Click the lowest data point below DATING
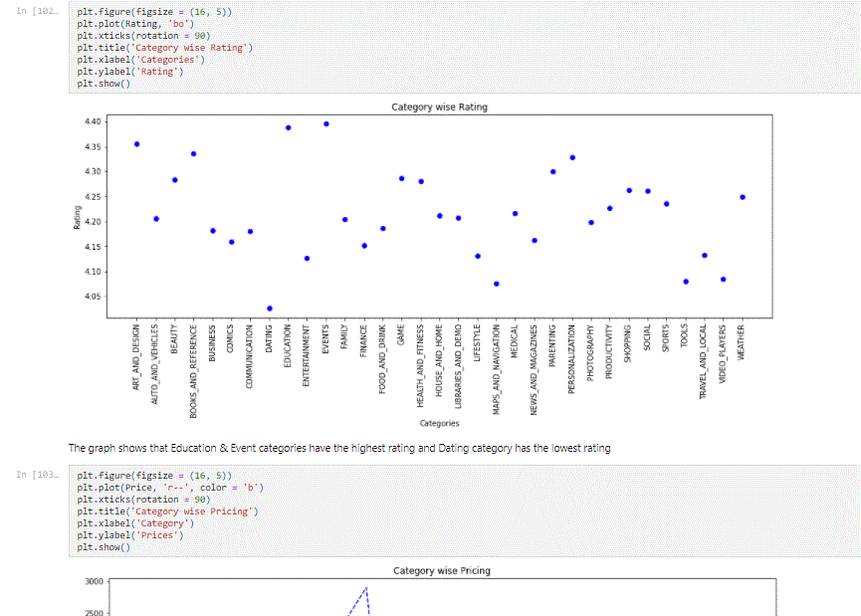The image size is (861, 616). (x=269, y=307)
